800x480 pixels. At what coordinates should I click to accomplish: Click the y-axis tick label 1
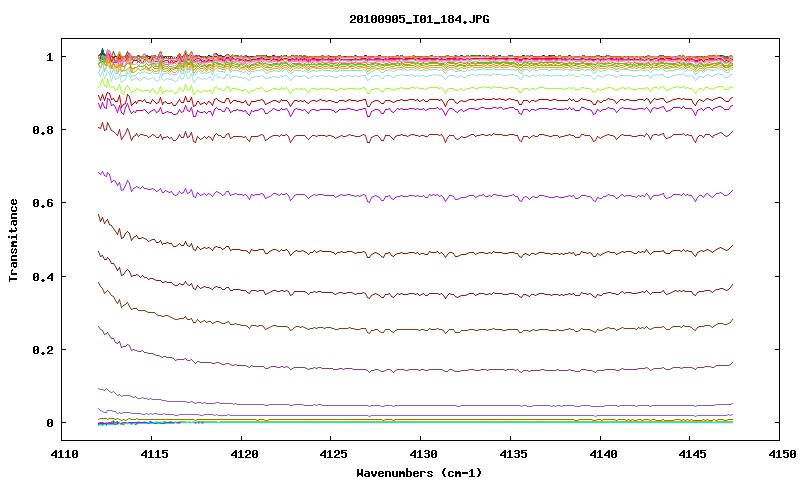[x=49, y=57]
